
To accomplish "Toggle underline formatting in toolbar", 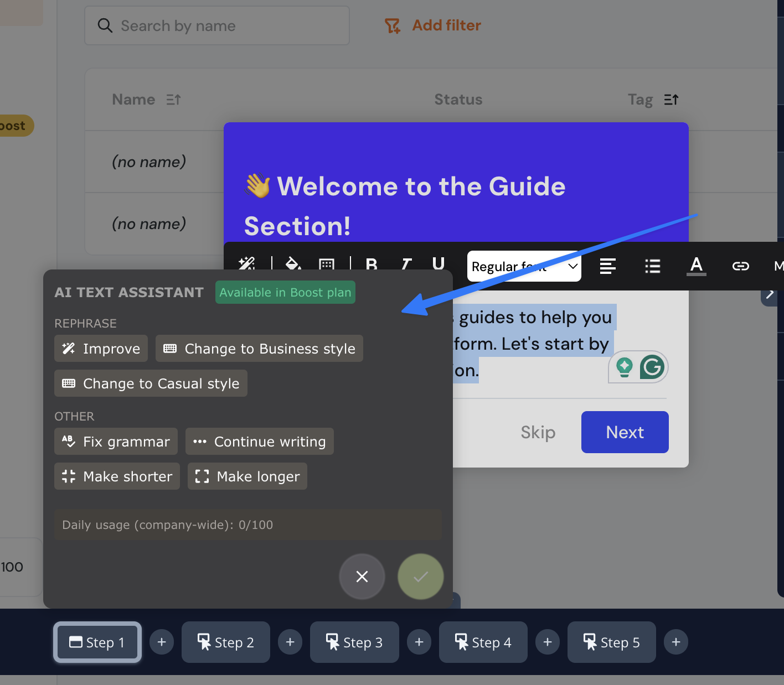I will (438, 263).
